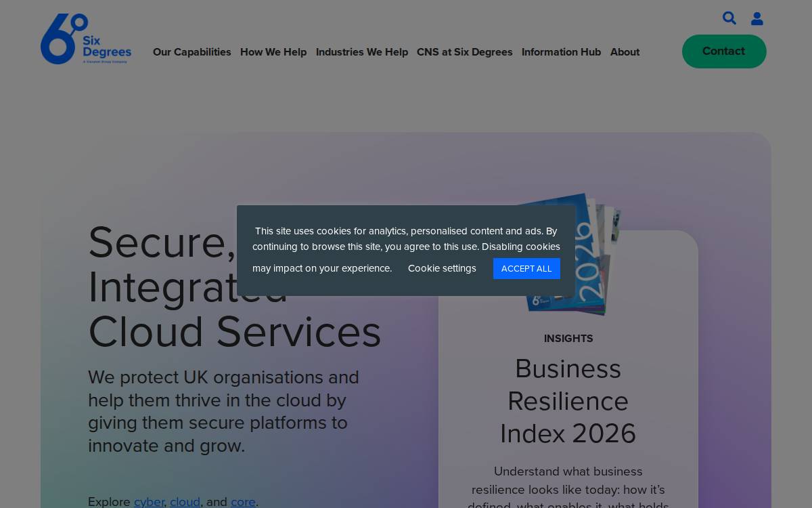
Task: Accept all cookies
Action: click(x=526, y=269)
